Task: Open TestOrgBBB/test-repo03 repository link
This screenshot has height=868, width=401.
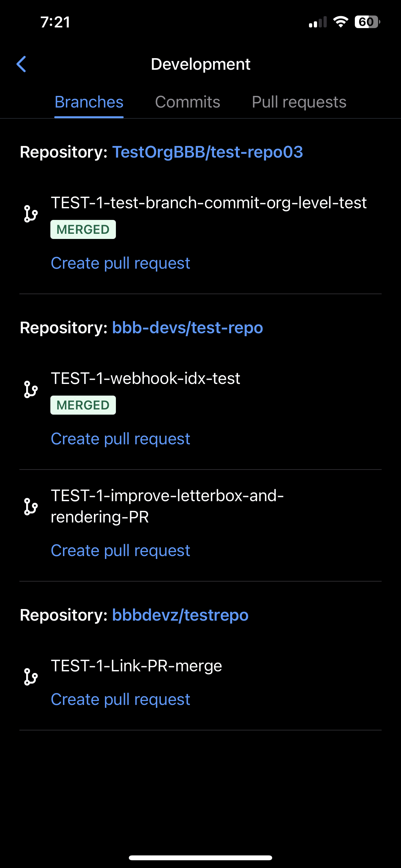Action: [208, 152]
